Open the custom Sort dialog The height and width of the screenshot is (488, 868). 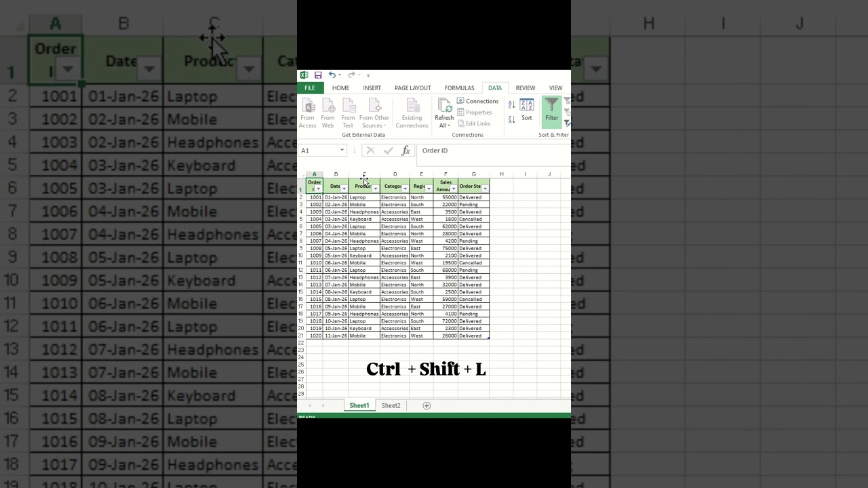pos(527,110)
